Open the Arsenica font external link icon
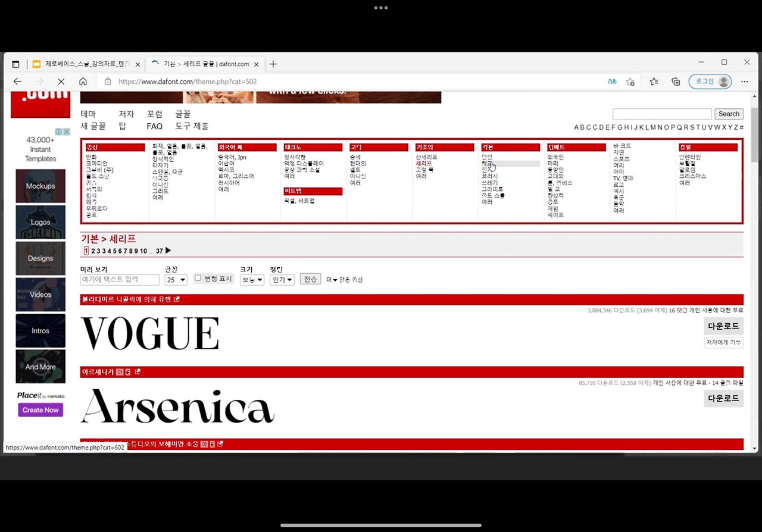Screen dimensions: 762x532 click(x=138, y=372)
